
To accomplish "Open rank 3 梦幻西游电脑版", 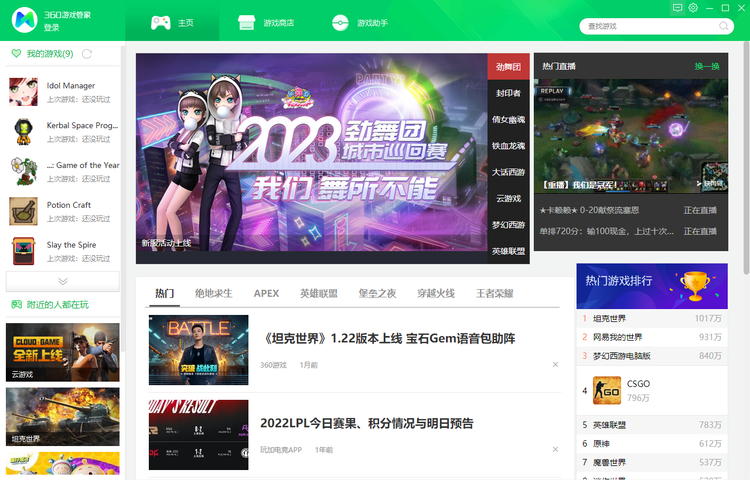I will tap(652, 356).
